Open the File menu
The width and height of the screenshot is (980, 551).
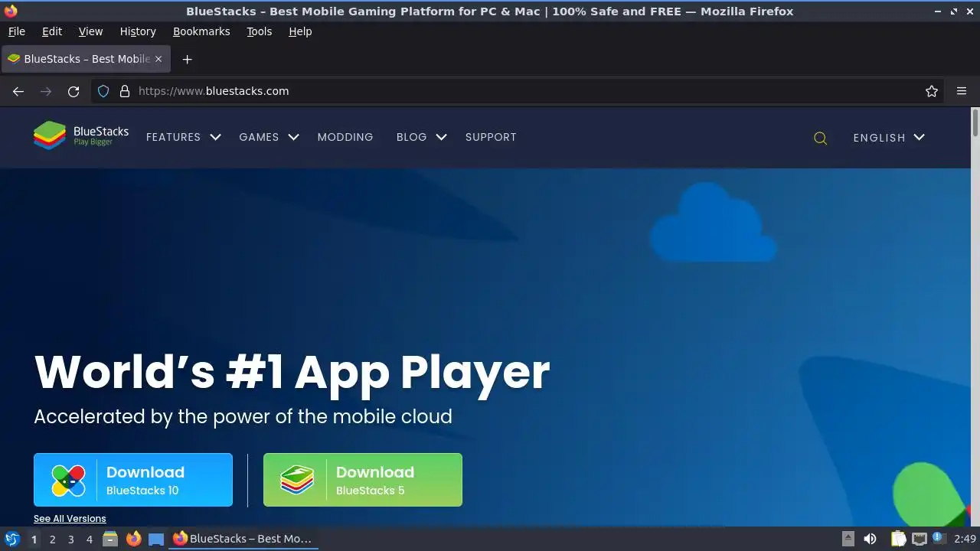[16, 31]
